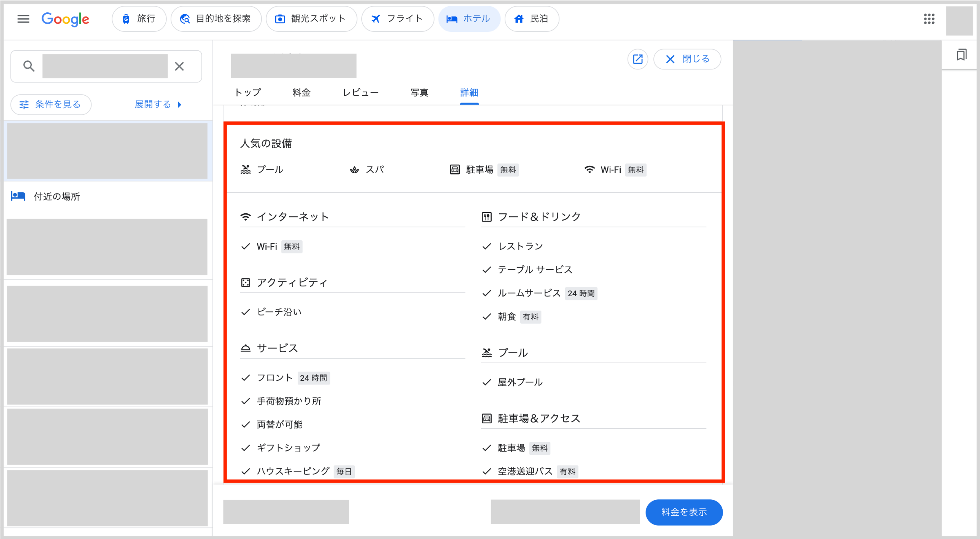This screenshot has height=539, width=980.
Task: Open フライト in top navigation
Action: tap(397, 19)
